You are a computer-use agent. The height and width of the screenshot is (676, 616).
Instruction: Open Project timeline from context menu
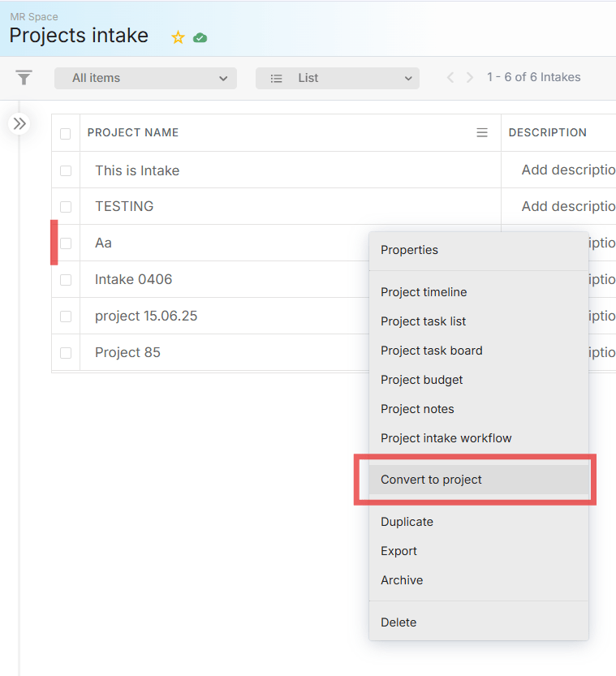(424, 292)
